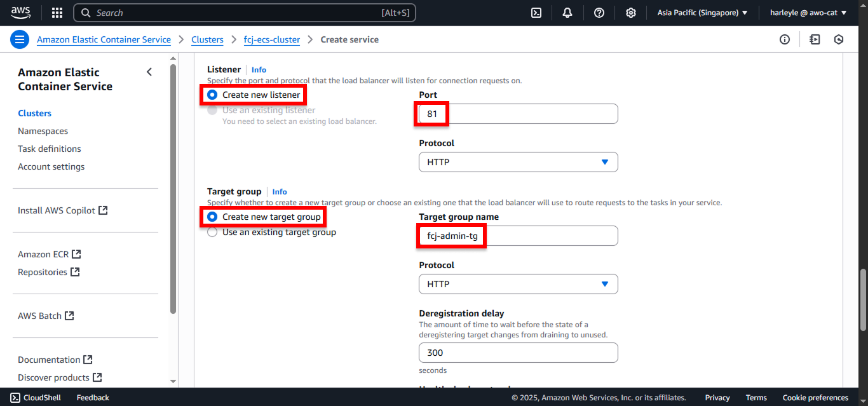Viewport: 868px width, 406px height.
Task: Click the Target group name field
Action: tap(519, 236)
